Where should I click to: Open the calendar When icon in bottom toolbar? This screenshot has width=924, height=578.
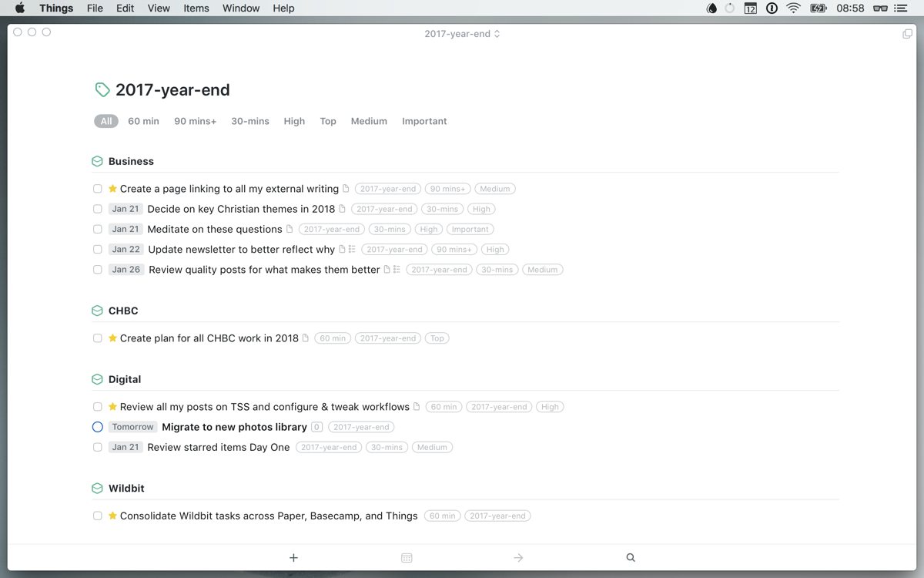407,558
